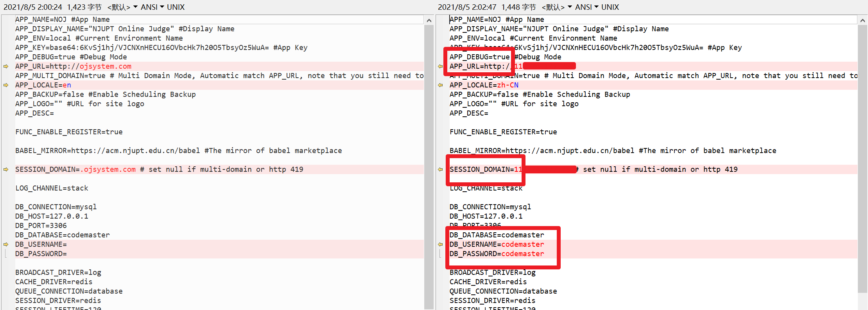This screenshot has height=310, width=868.
Task: Click right-pane copy arrow beside APP_URL line
Action: [440, 66]
